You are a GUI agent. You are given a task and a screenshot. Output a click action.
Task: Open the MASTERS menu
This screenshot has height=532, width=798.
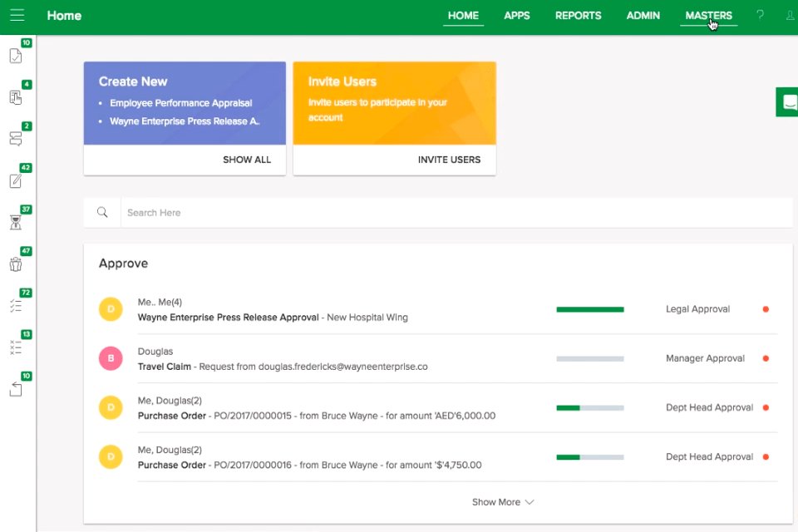[x=708, y=15]
